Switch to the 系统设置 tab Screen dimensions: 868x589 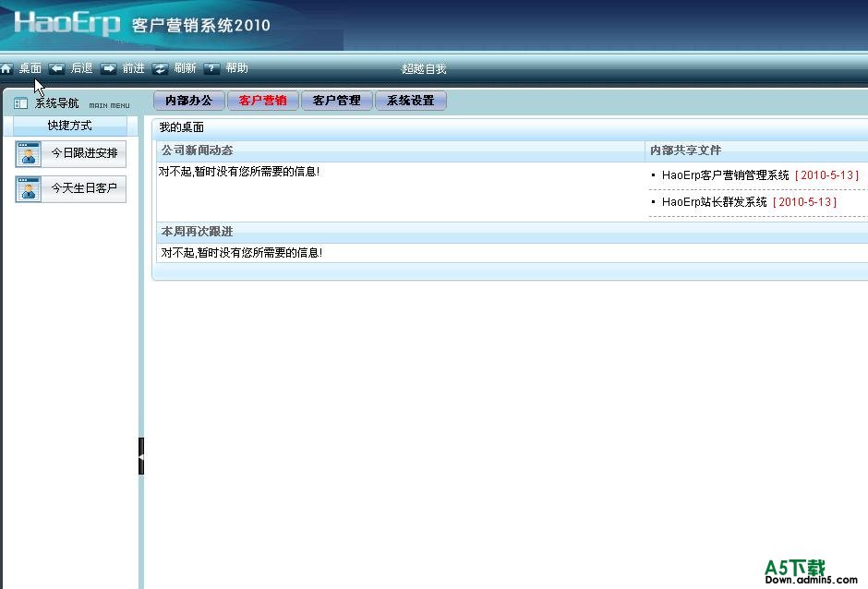(x=411, y=101)
